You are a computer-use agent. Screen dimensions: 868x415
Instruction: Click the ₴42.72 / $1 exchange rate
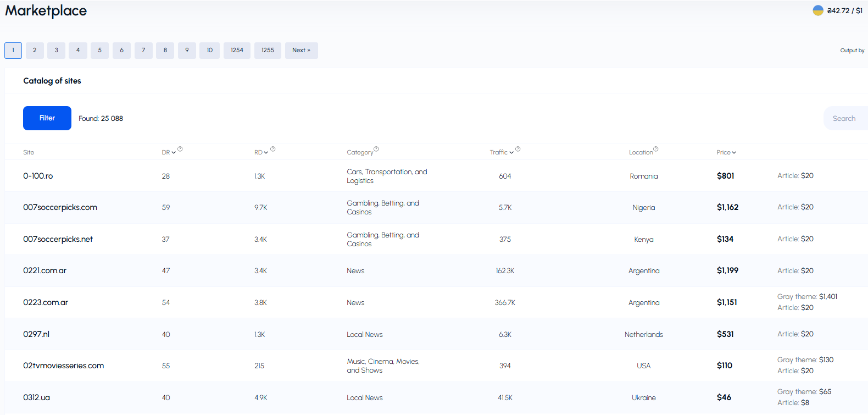click(845, 11)
